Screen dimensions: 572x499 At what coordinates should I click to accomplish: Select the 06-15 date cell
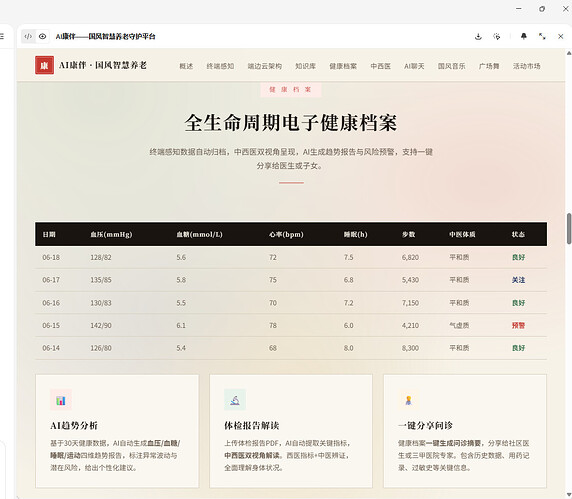[51, 325]
